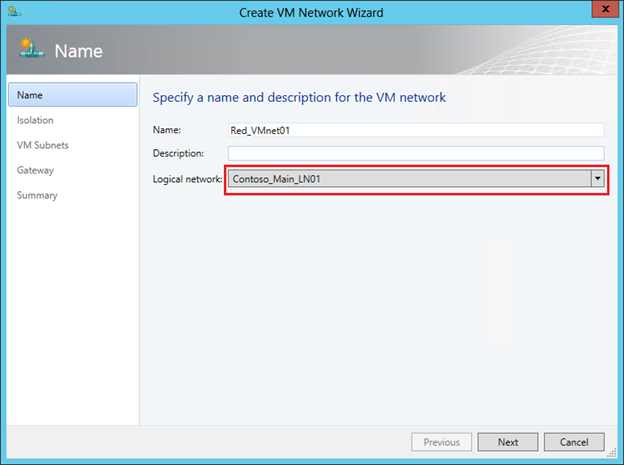Jump to the Summary step

click(37, 195)
